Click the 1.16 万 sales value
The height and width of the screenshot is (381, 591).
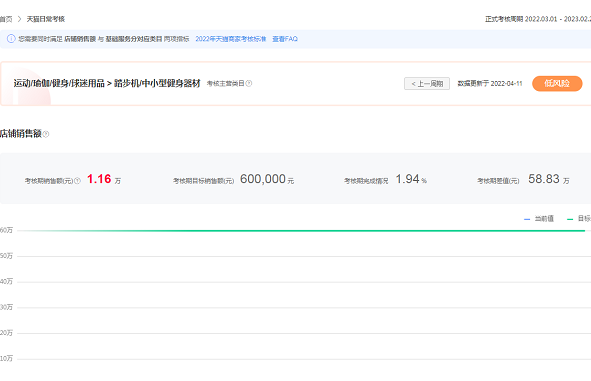pyautogui.click(x=104, y=179)
